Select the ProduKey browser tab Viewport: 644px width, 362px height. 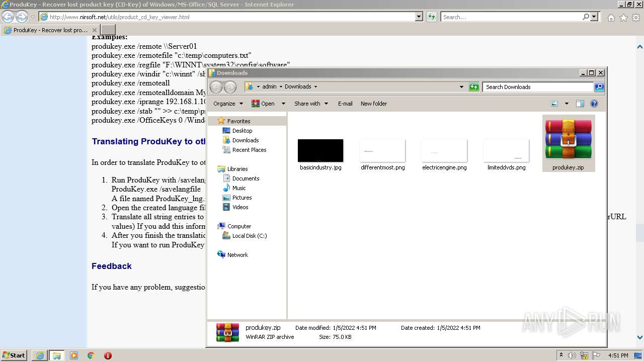(x=50, y=30)
